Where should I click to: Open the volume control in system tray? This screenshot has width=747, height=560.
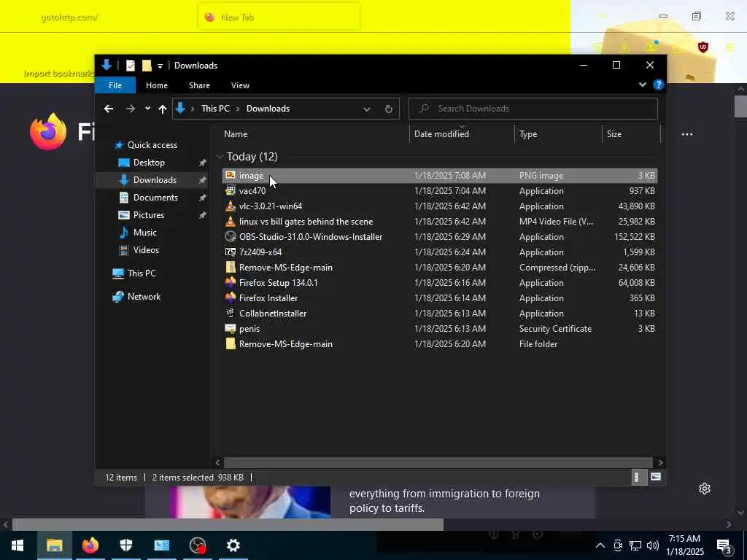click(x=653, y=545)
